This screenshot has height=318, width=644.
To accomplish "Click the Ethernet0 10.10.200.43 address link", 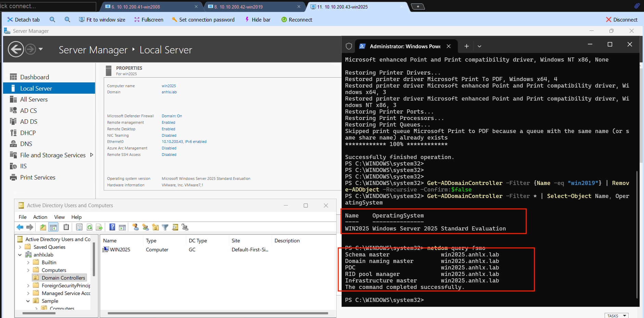I will coord(184,142).
